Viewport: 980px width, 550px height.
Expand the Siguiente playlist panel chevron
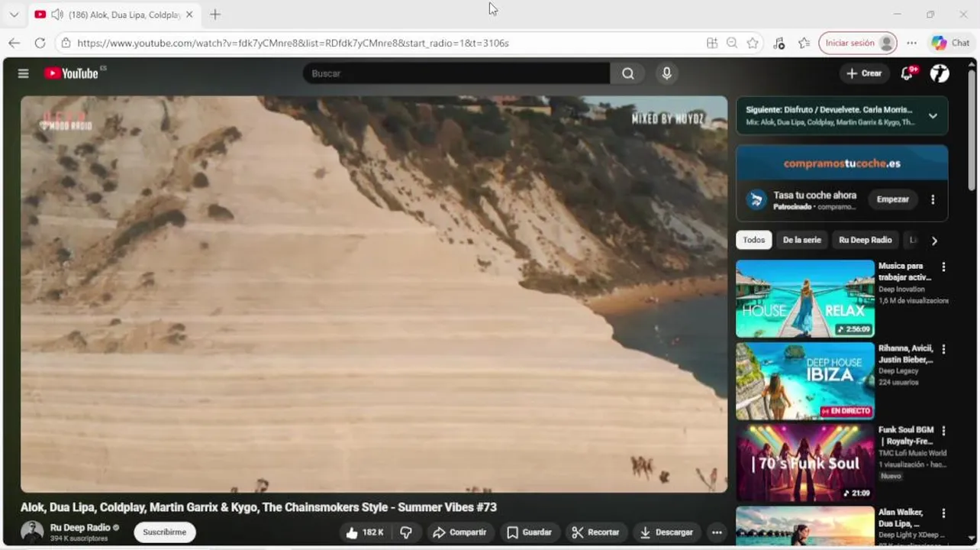(x=933, y=116)
